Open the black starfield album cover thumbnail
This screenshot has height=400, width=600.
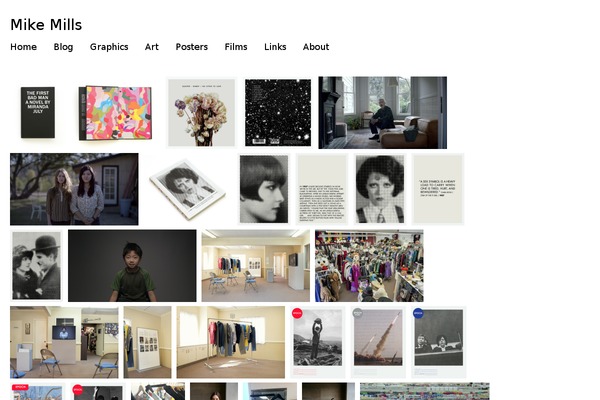278,113
